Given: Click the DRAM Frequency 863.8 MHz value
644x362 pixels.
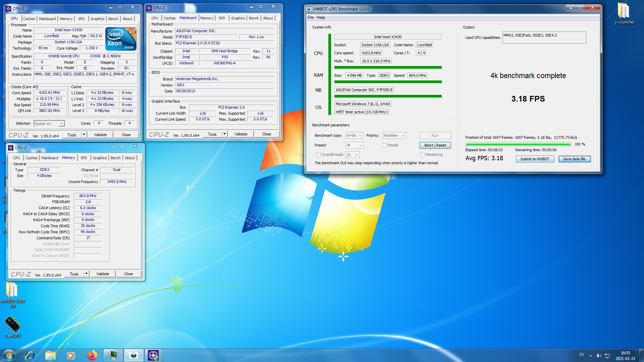Looking at the screenshot, I should click(x=88, y=196).
